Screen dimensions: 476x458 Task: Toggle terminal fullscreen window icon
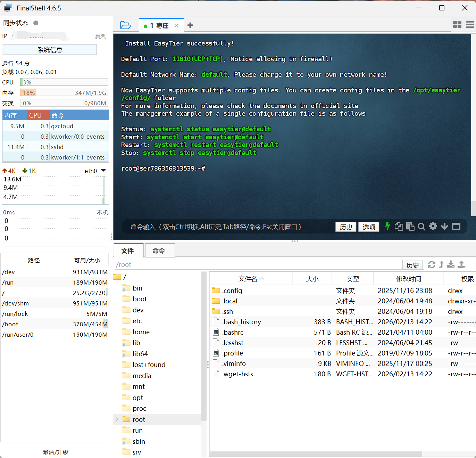(x=456, y=227)
